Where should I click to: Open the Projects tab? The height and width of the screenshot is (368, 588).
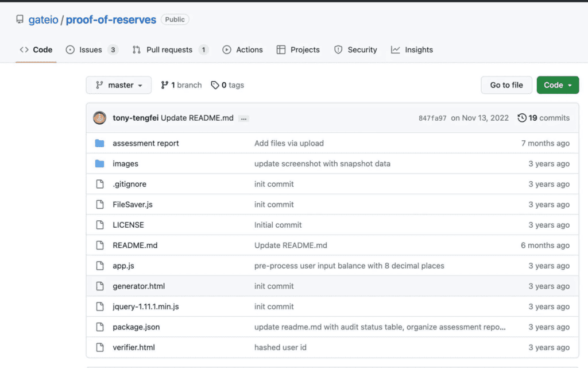(x=298, y=49)
